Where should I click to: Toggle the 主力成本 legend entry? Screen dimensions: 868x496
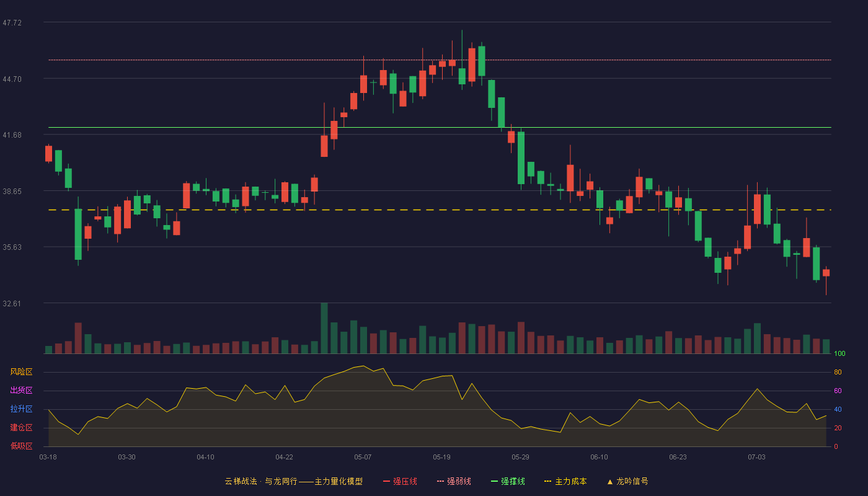(565, 481)
